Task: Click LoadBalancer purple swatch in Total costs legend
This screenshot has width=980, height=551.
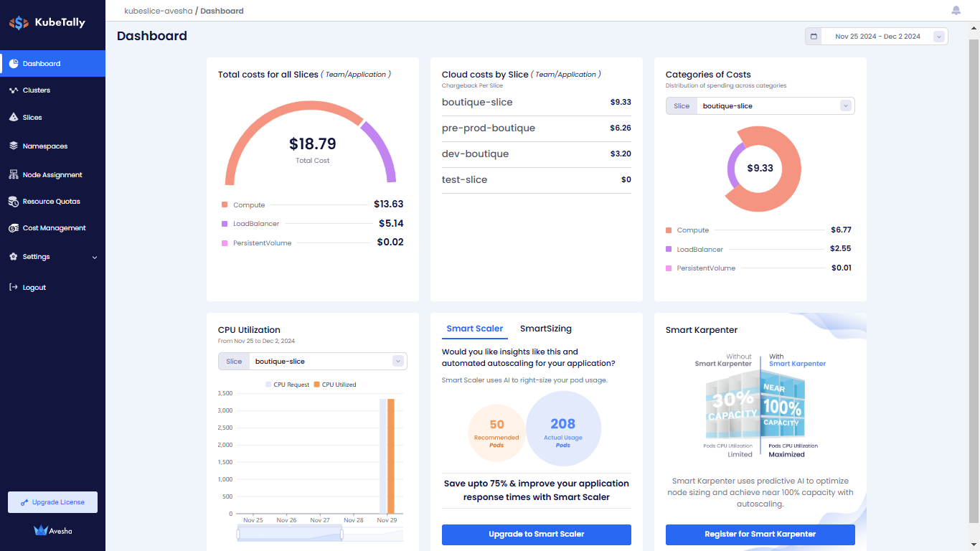Action: point(225,224)
